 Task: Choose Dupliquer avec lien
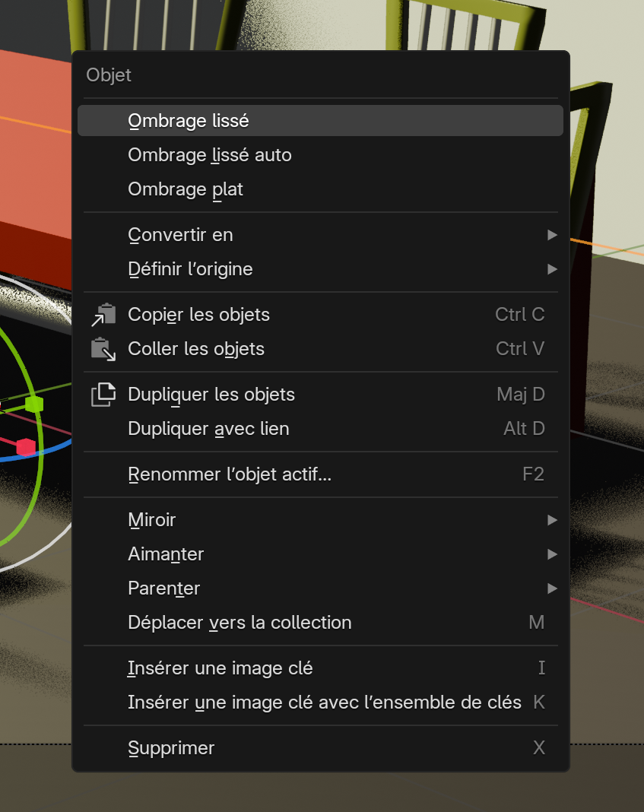click(208, 429)
